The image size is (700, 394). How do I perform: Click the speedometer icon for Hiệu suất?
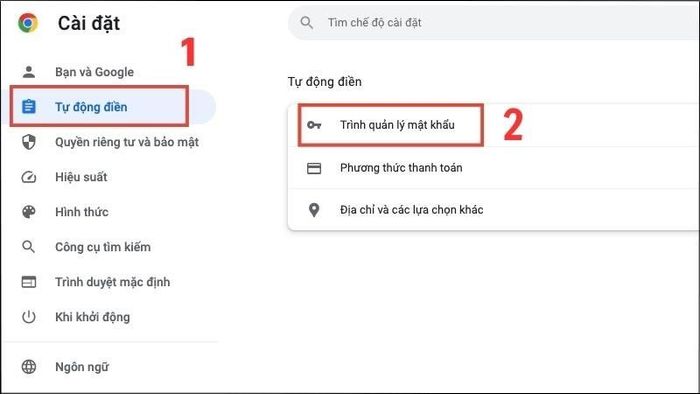pyautogui.click(x=29, y=177)
